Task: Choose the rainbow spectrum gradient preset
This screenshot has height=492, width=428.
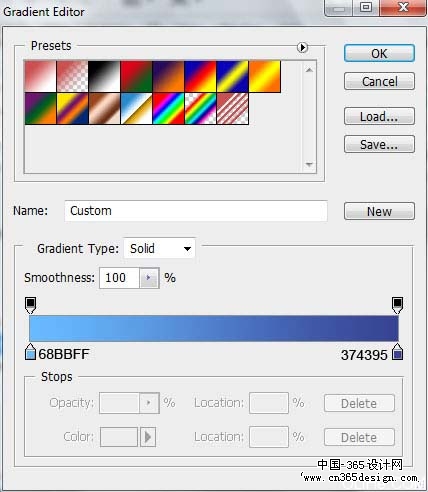Action: pos(168,109)
